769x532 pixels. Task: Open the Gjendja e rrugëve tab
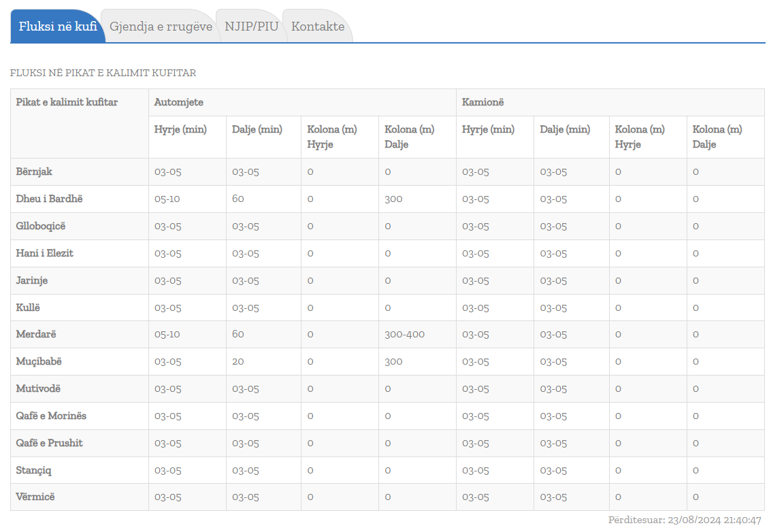click(161, 27)
